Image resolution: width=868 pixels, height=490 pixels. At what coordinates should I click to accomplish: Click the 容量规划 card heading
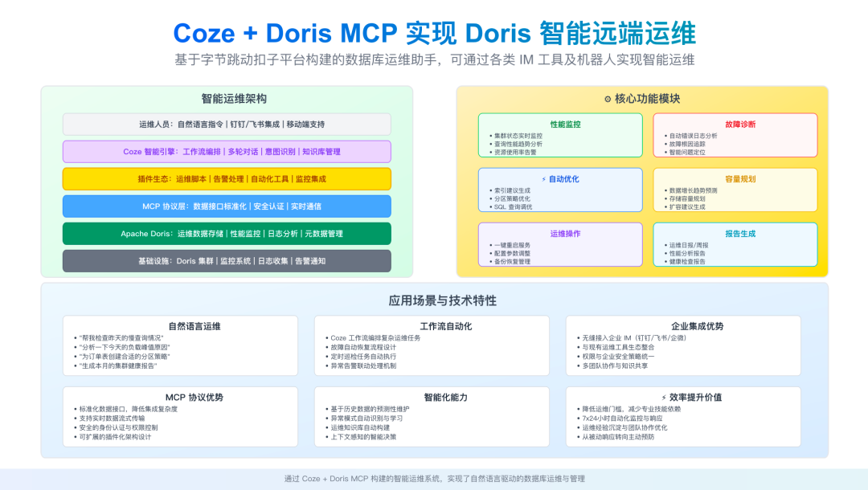coord(740,179)
